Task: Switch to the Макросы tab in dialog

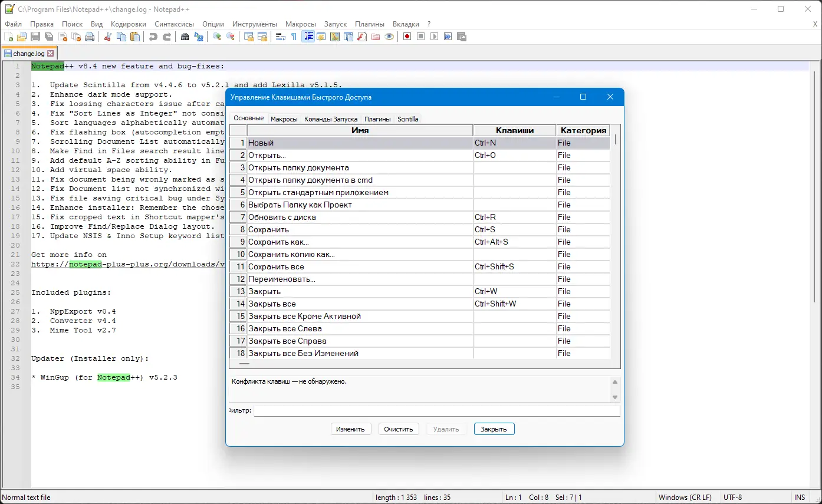Action: click(x=284, y=119)
